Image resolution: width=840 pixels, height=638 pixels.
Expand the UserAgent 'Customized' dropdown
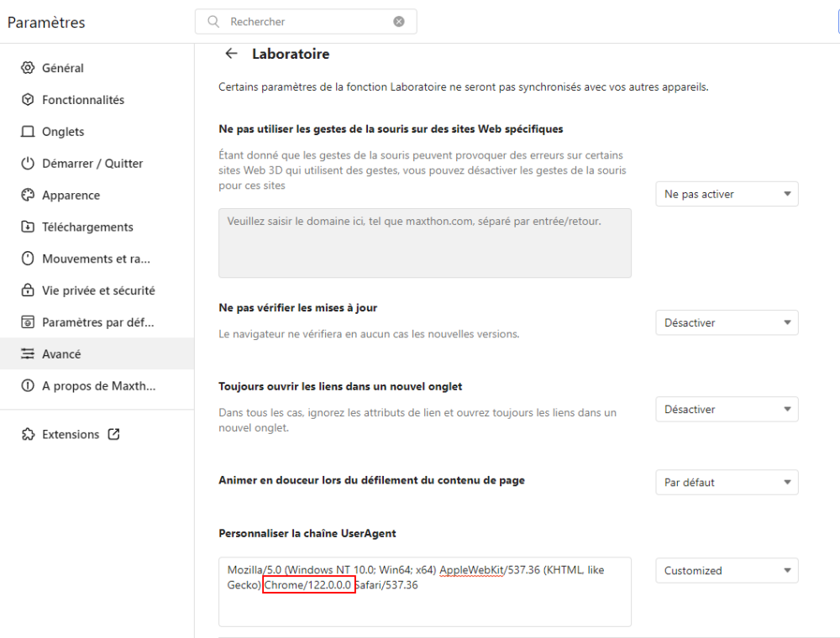coord(727,571)
